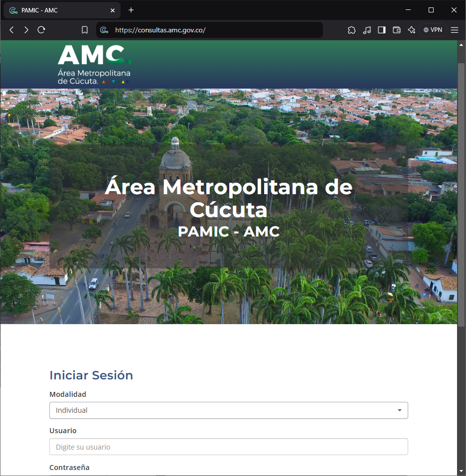Click the scrollbar down arrow

461,471
